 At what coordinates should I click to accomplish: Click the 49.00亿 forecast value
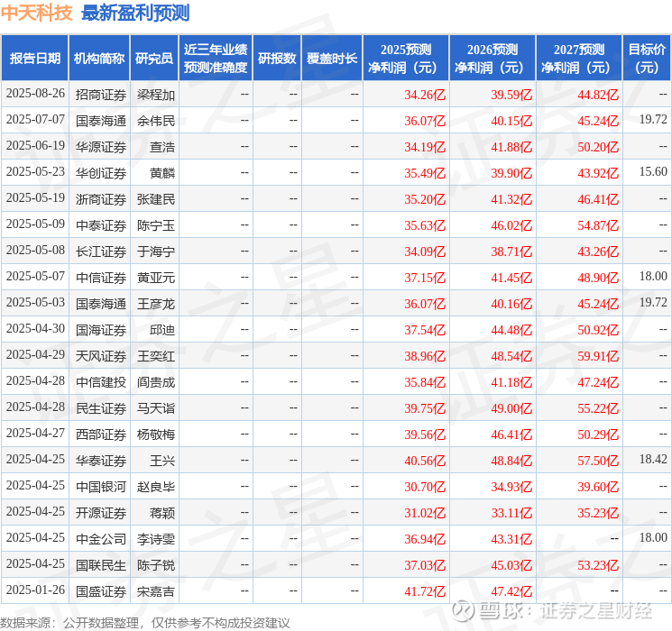pyautogui.click(x=511, y=408)
